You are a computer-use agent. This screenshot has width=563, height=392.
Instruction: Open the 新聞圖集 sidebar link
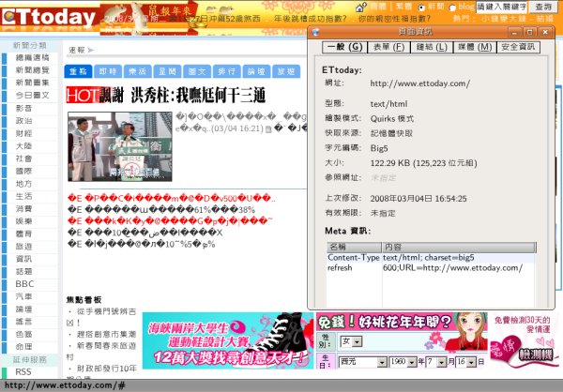[32, 83]
